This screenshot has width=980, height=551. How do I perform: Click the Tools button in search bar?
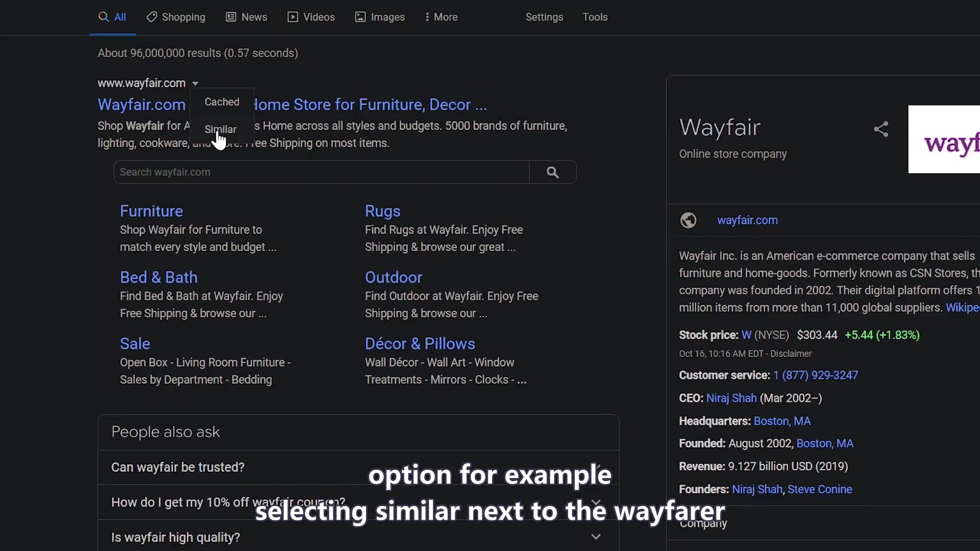tap(595, 17)
